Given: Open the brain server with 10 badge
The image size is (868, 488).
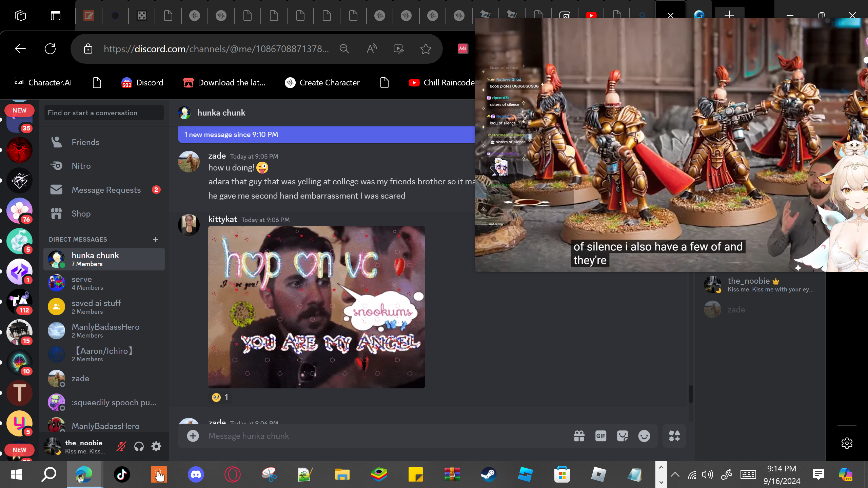Looking at the screenshot, I should pos(20,362).
